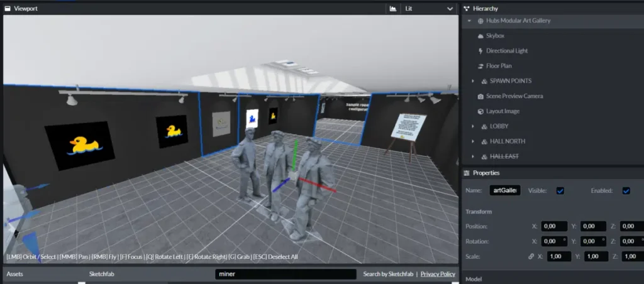Select the Sketchfab asset source tab
The image size is (644, 284).
(101, 274)
